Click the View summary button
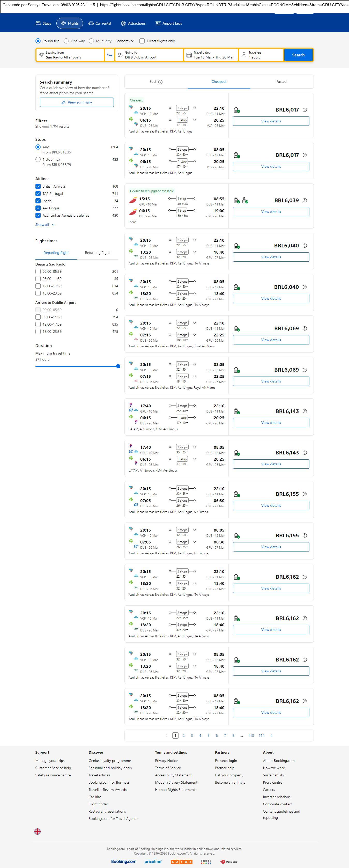This screenshot has width=349, height=868. tap(77, 102)
